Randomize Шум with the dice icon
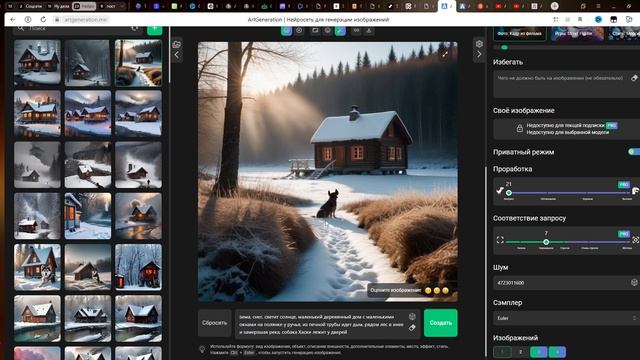 (634, 282)
